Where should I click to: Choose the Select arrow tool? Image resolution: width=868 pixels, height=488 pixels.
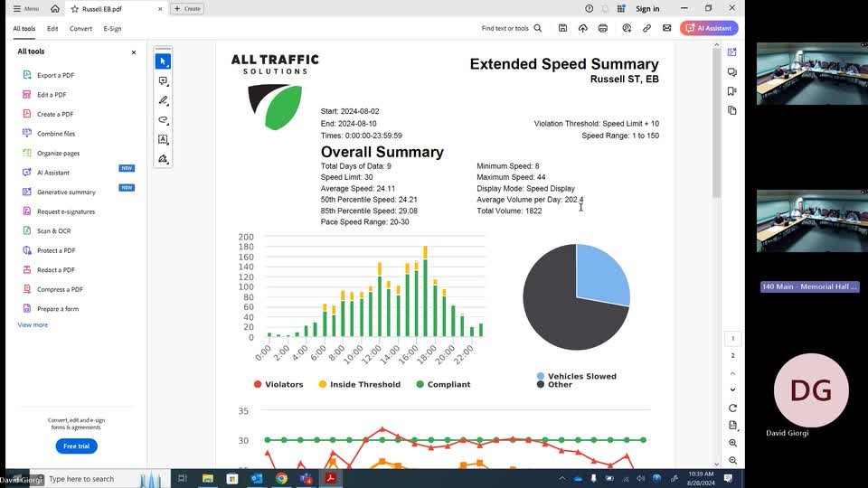point(163,61)
